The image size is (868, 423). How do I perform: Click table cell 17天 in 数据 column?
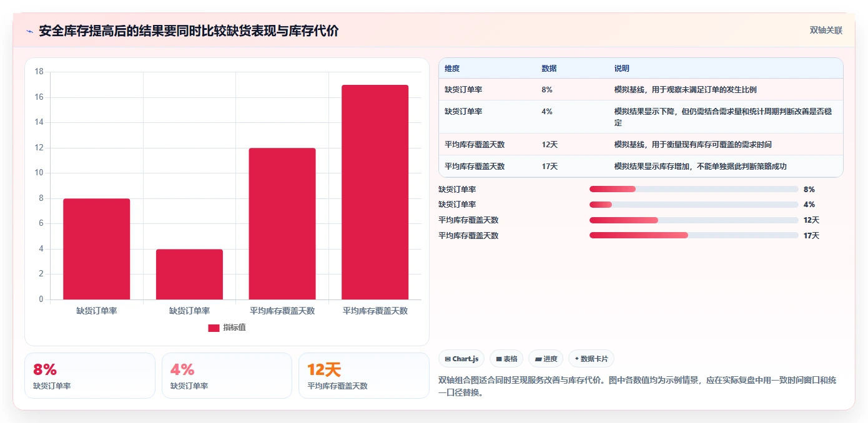[550, 167]
